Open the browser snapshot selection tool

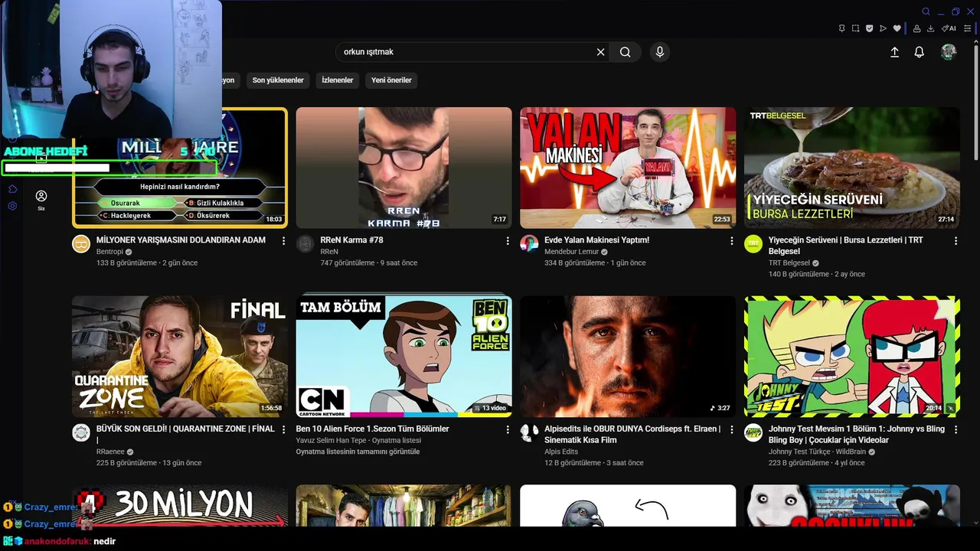coord(855,28)
